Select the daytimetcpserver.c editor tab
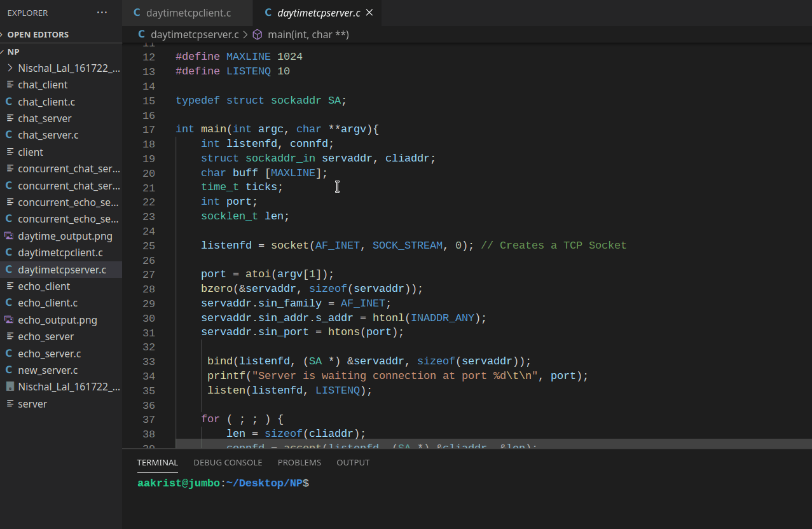This screenshot has height=529, width=812. tap(318, 13)
